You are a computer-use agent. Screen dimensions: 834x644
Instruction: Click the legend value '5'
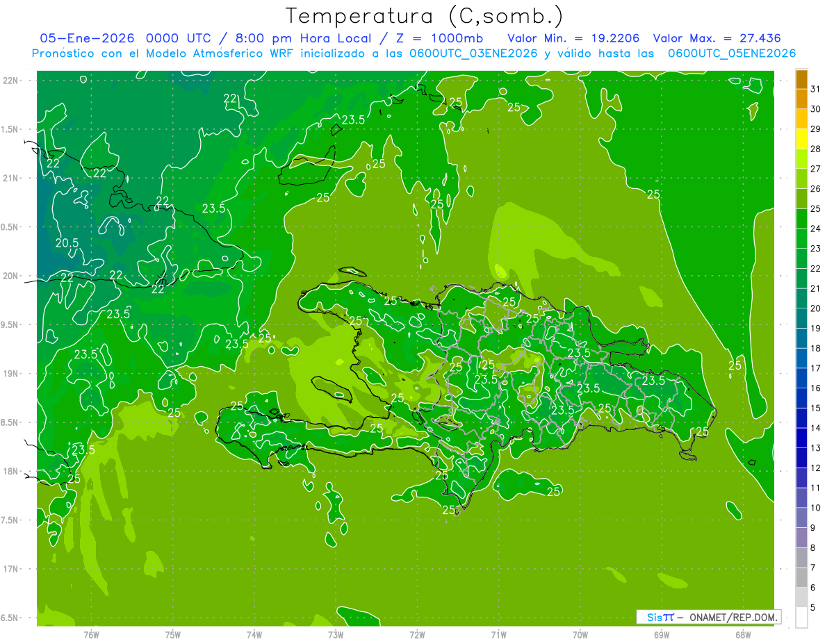click(814, 607)
